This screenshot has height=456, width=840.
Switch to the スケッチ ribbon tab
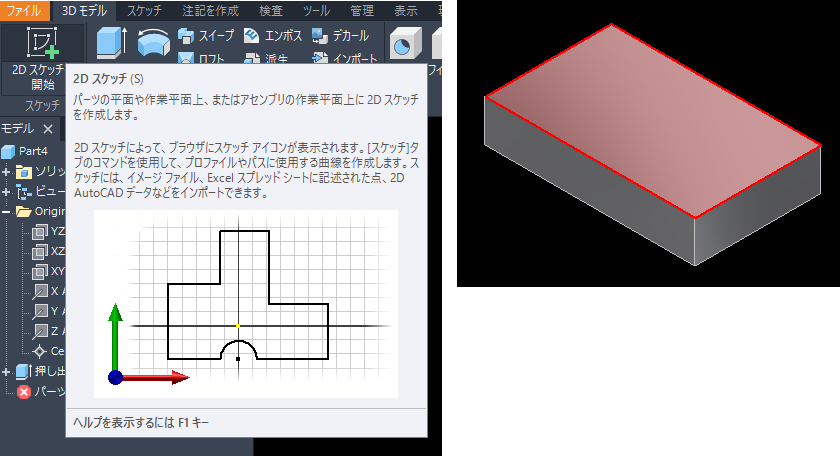click(144, 11)
